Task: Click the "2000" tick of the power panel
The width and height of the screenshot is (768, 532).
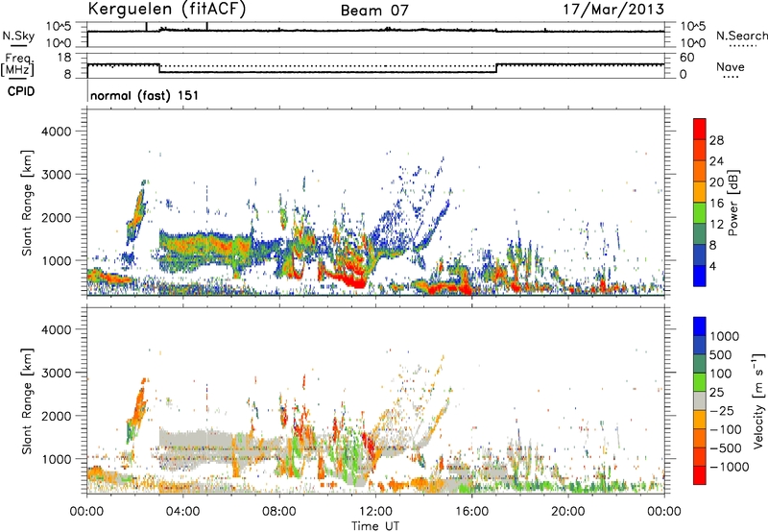Action: 56,217
